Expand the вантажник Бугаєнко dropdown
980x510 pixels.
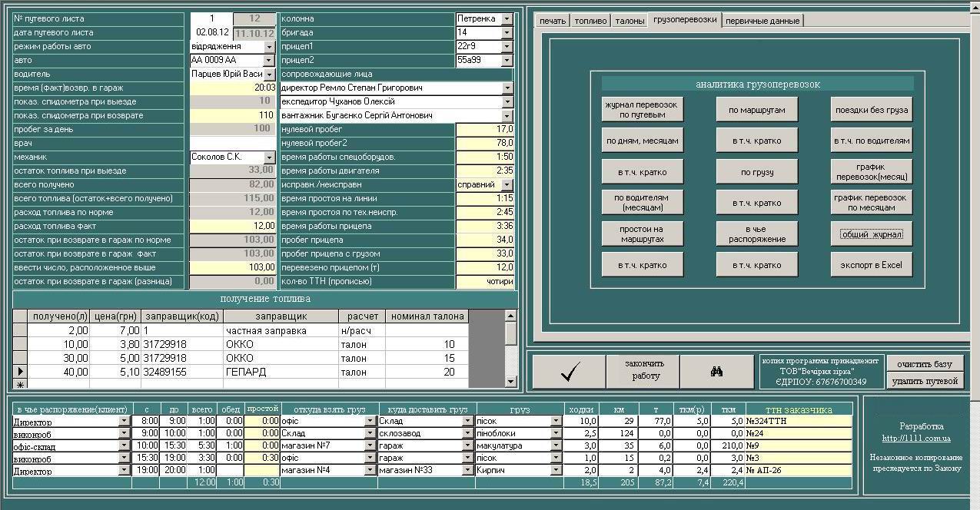click(507, 115)
